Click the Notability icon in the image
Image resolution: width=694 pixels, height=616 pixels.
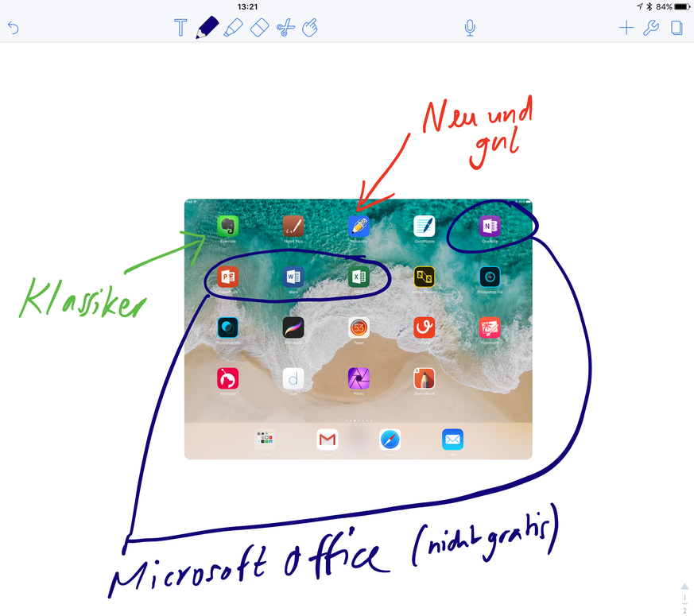(x=359, y=227)
